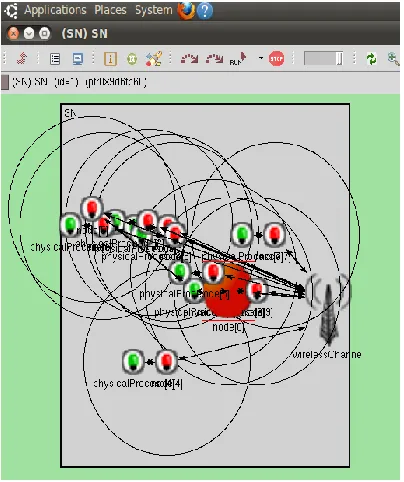
Task: Open the System menu
Action: (x=154, y=10)
